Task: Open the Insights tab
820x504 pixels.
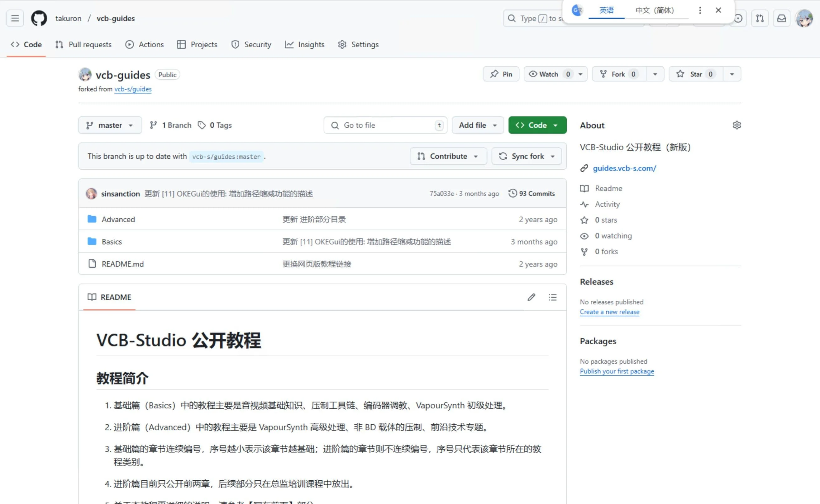Action: (x=304, y=45)
